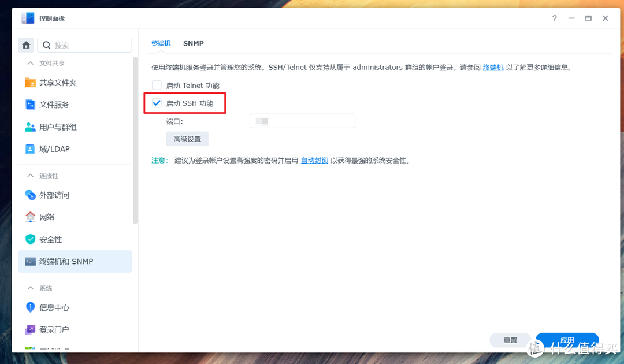Switch to the SNMP tab
The image size is (624, 364).
point(194,43)
